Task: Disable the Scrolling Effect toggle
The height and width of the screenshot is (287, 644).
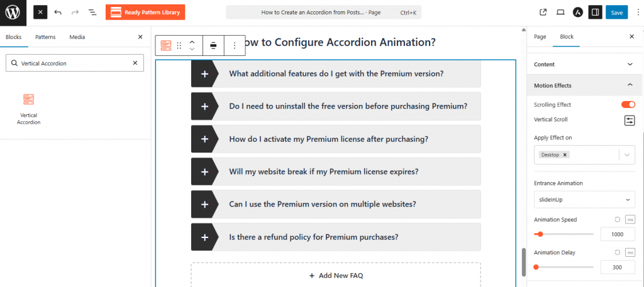Action: click(628, 104)
